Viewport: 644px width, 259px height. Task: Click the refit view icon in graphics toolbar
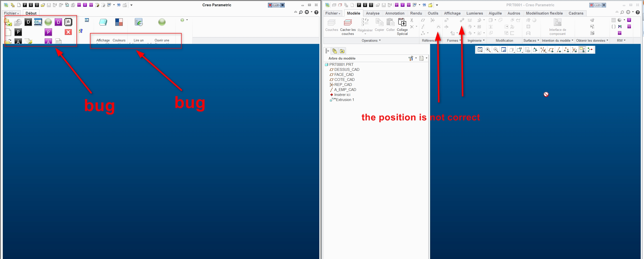pos(480,50)
